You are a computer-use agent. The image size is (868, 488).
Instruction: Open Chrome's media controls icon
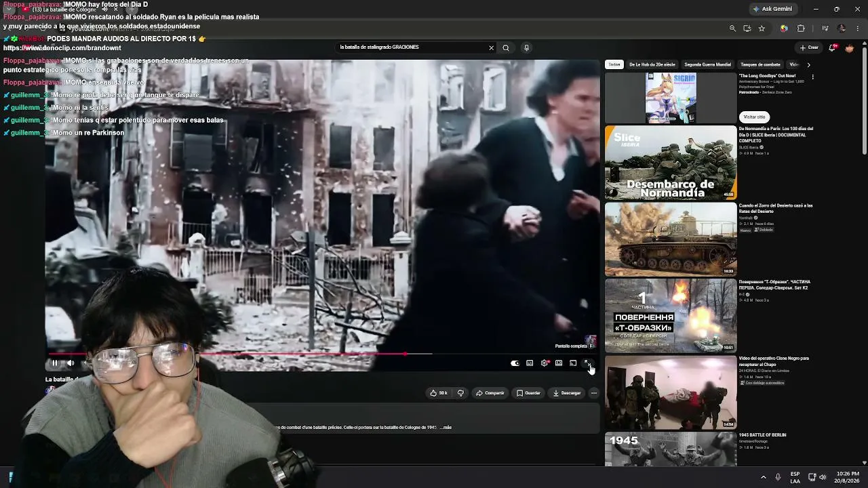click(x=825, y=28)
